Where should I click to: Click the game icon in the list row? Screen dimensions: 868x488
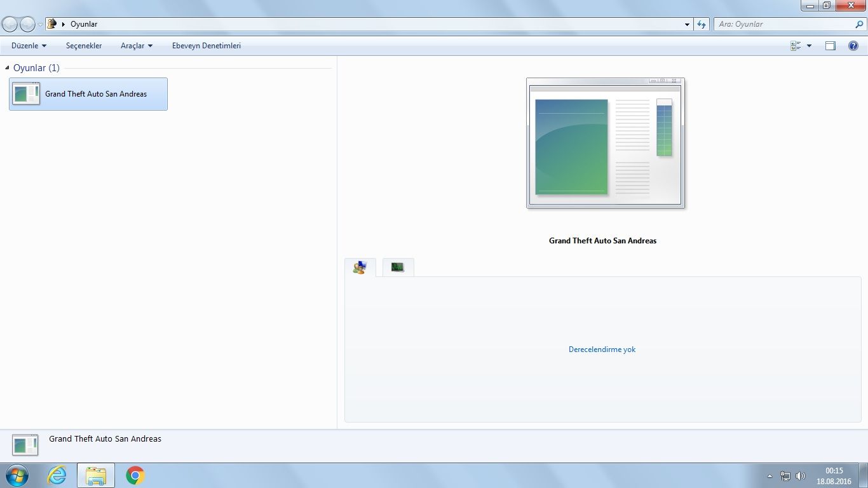[26, 94]
